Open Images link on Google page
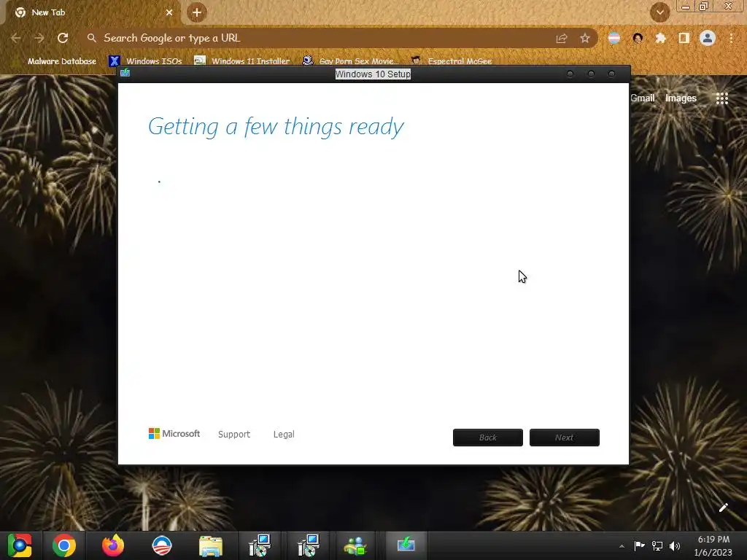The width and height of the screenshot is (747, 560). [x=681, y=98]
